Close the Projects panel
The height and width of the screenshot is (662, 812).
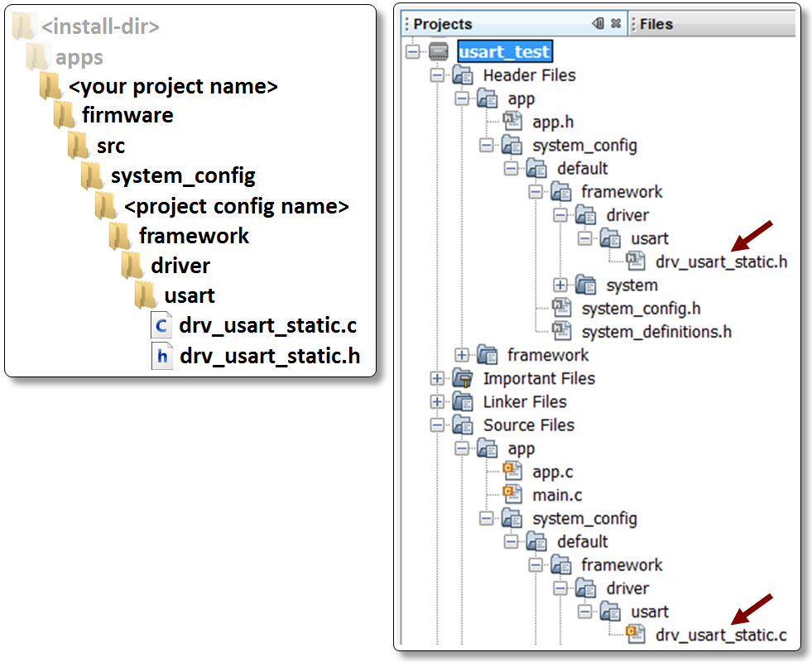click(614, 23)
